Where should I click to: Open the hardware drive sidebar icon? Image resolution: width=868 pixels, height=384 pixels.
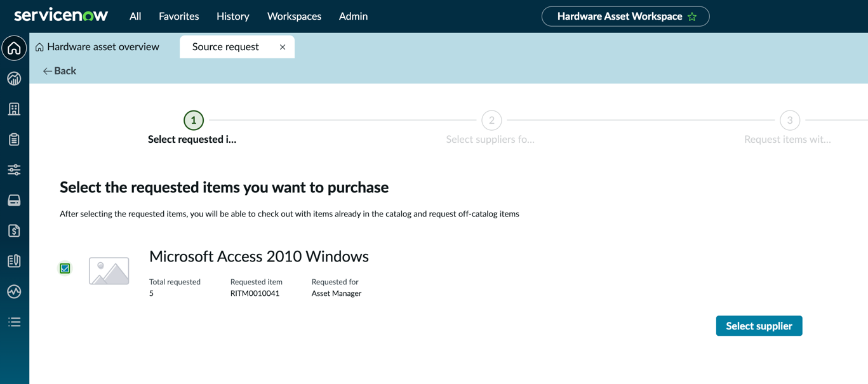(x=14, y=201)
